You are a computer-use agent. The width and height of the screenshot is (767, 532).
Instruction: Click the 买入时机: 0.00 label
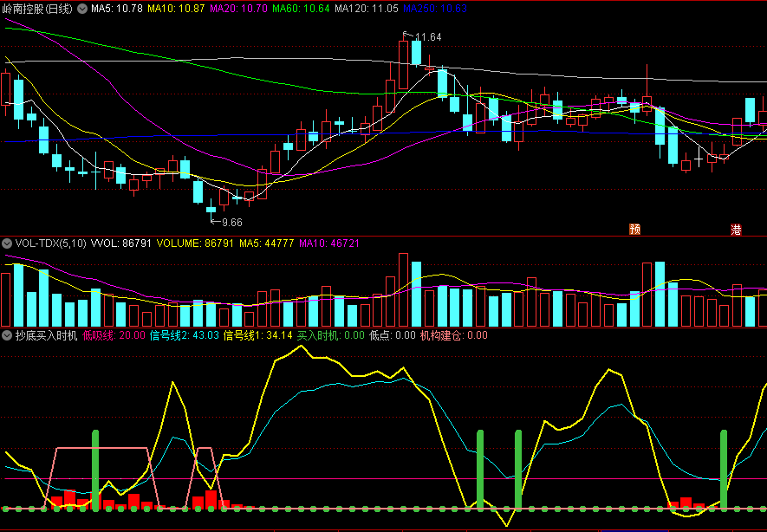331,335
